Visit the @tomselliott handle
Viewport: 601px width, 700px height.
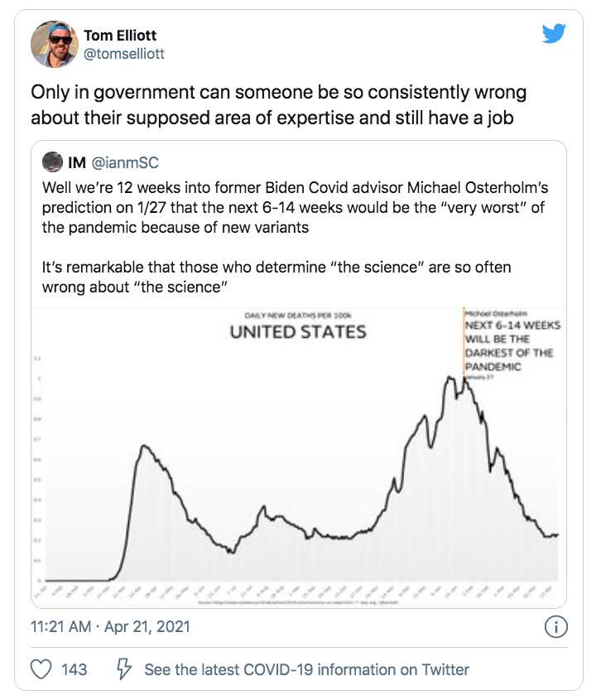(124, 54)
